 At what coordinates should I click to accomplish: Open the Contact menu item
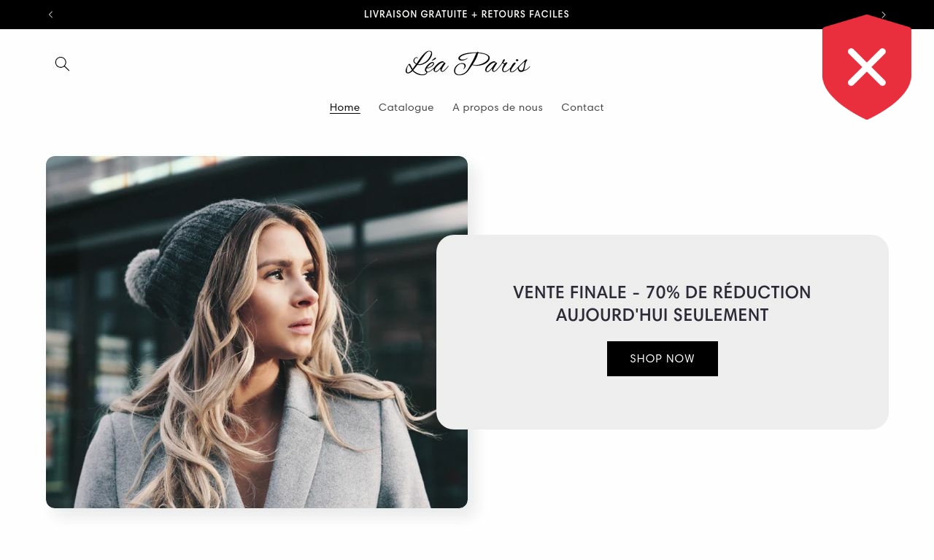582,108
